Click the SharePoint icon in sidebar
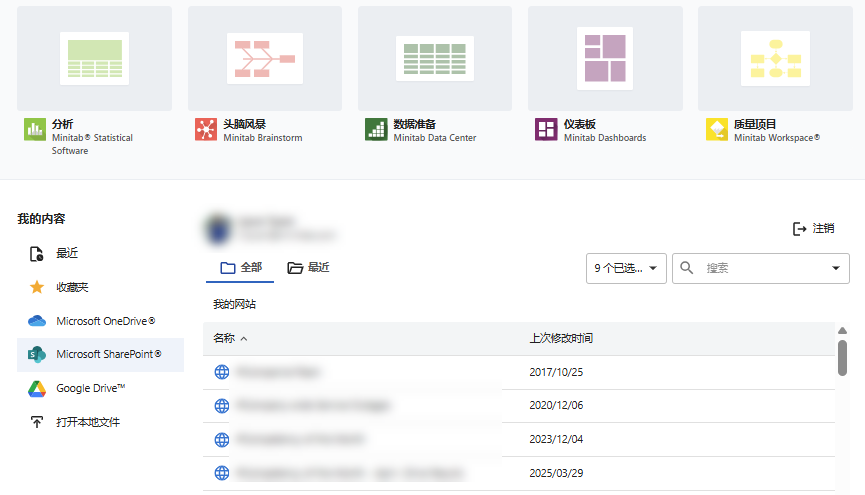Viewport: 865px width, 495px height. (37, 354)
